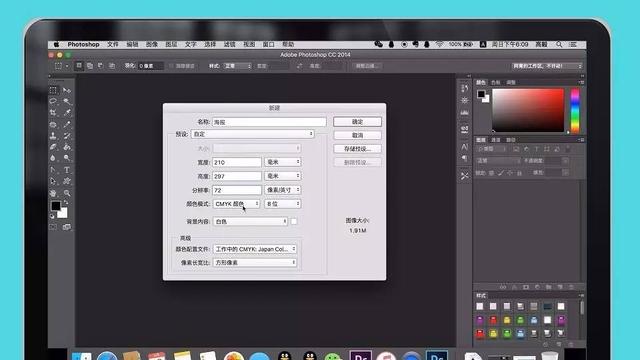The image size is (640, 360).
Task: Open the Japan Color profile dropdown
Action: click(255, 249)
